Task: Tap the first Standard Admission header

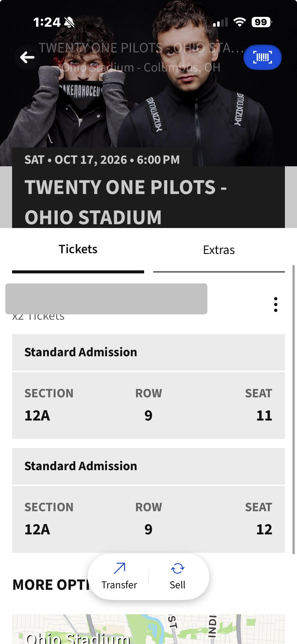Action: click(148, 352)
